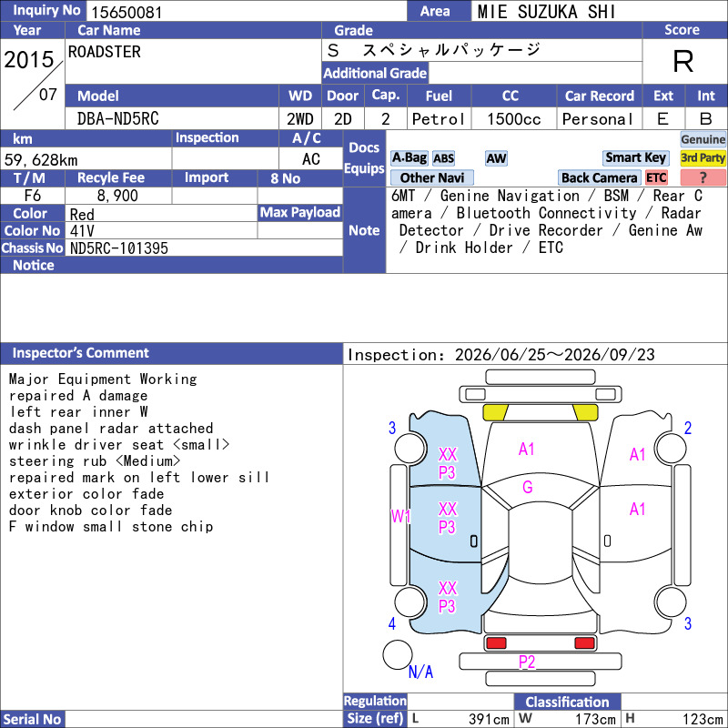Click the front-left tire marked 3

[410, 449]
